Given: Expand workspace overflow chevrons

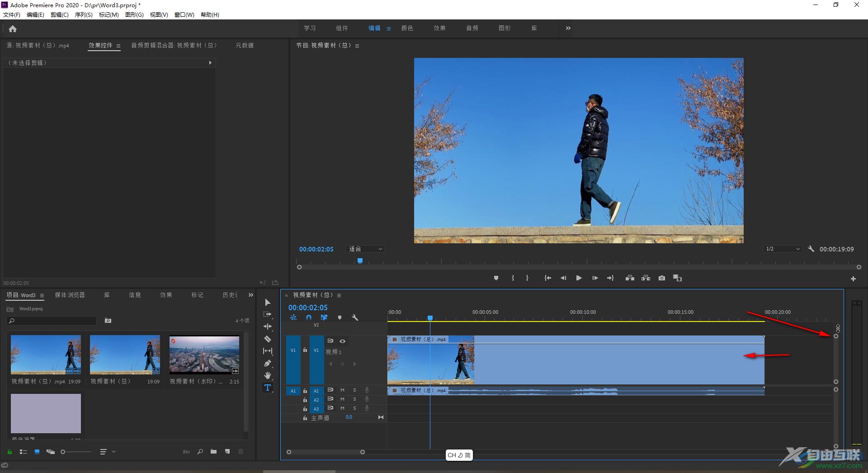Looking at the screenshot, I should pos(568,28).
